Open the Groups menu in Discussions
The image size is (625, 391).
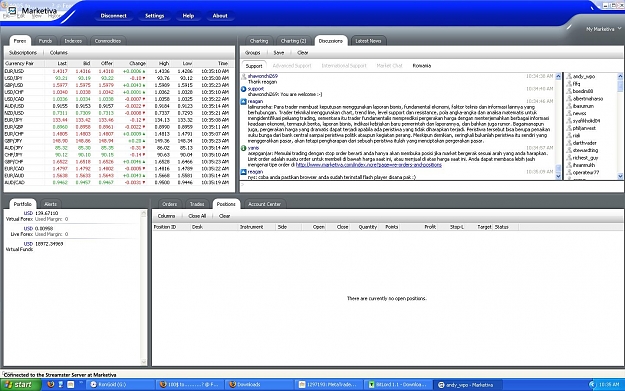click(252, 53)
